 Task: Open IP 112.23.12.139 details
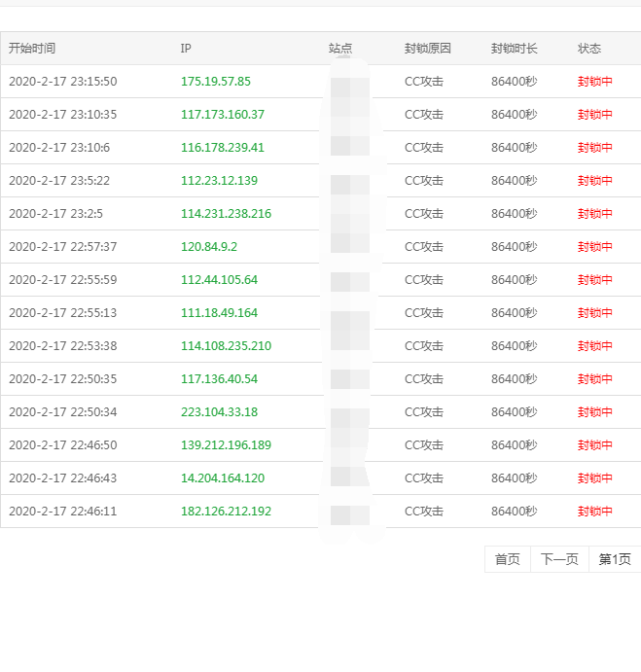coord(219,181)
